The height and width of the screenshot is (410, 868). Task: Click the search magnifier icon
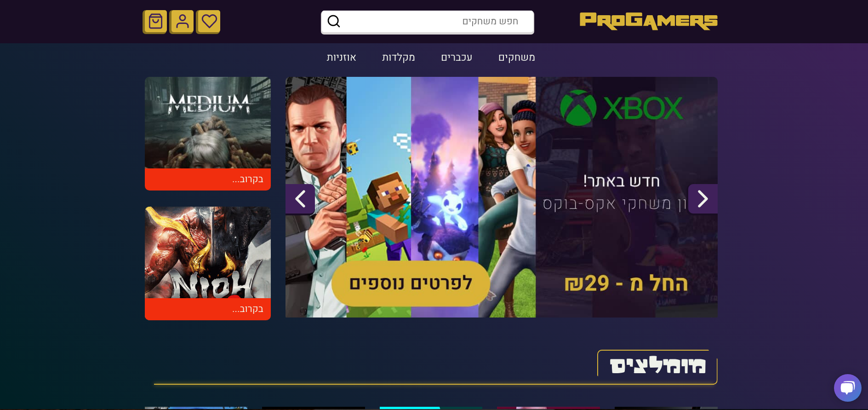click(334, 21)
